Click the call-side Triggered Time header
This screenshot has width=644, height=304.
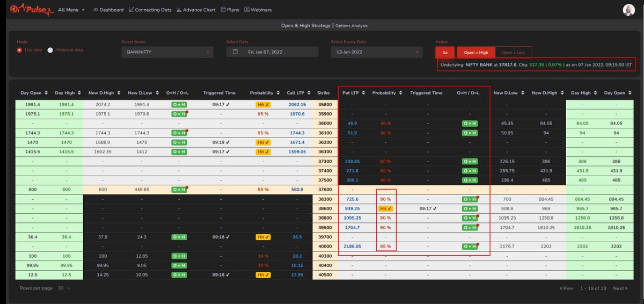(220, 93)
